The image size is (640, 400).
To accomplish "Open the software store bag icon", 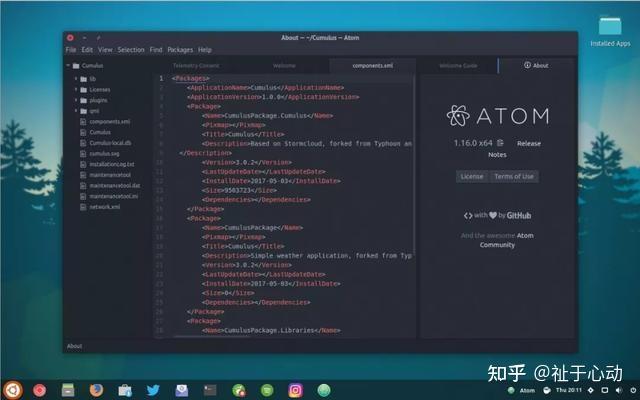I will [125, 390].
